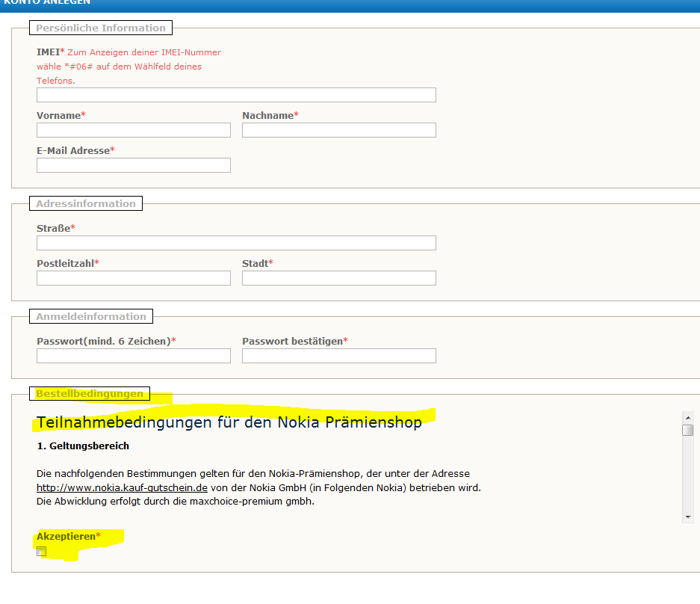Click the '1. Geltungsbereich' heading
The image size is (700, 604).
point(83,446)
